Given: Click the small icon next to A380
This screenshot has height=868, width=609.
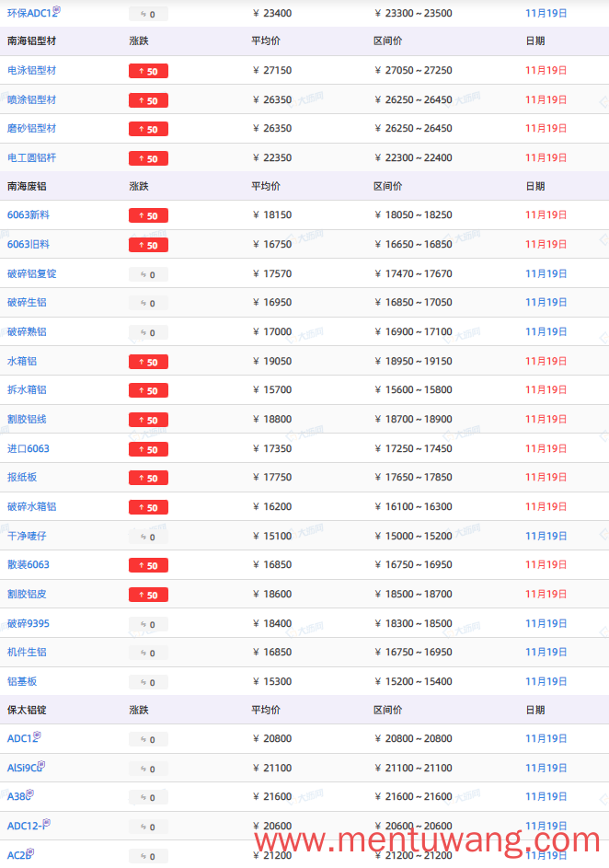Looking at the screenshot, I should coord(29,793).
